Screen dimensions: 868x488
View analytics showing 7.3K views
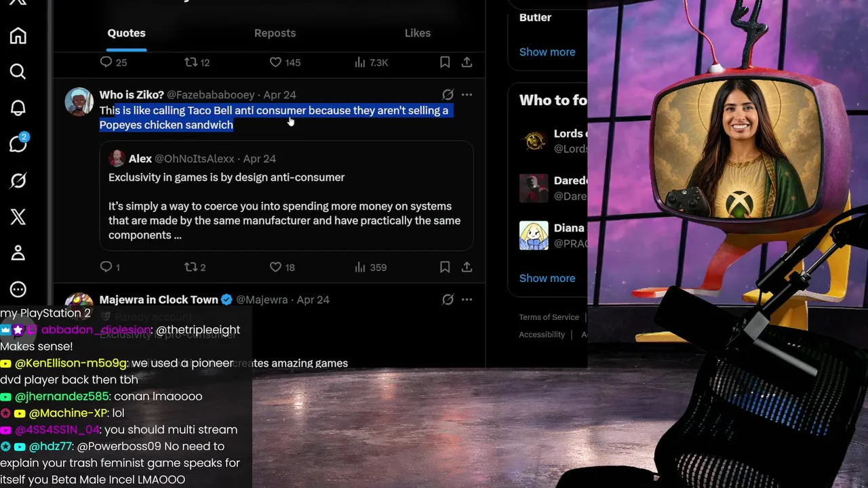[371, 62]
